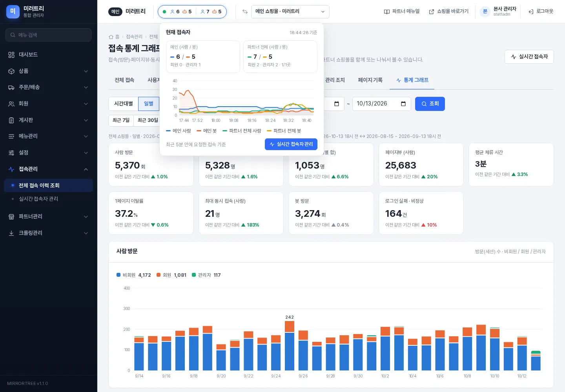Click the 크롤링관리 download icon
The height and width of the screenshot is (392, 565).
[x=11, y=233]
